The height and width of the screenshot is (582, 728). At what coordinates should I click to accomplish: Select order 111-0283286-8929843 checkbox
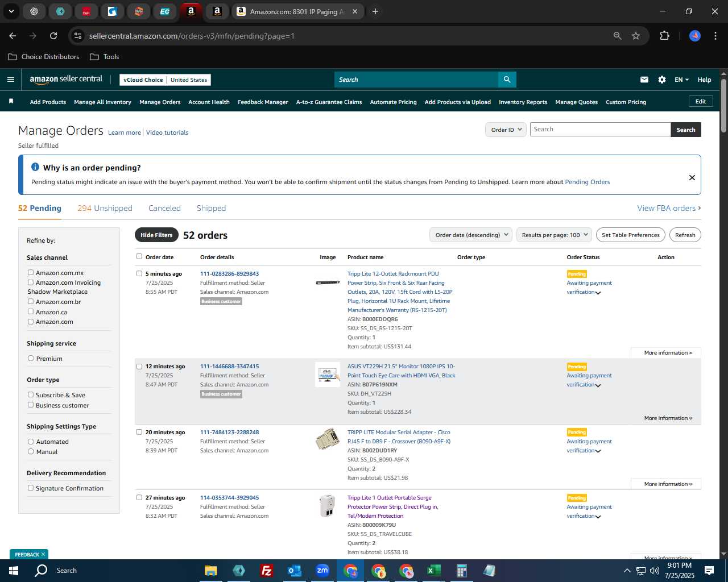[x=139, y=273]
